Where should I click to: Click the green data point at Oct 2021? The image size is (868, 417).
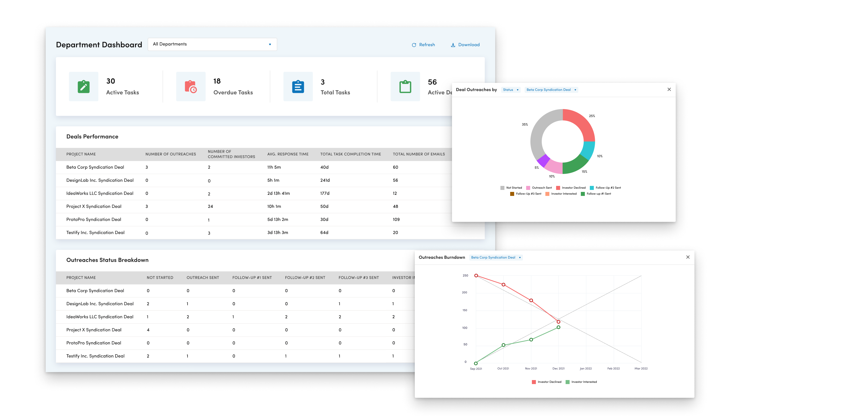click(504, 345)
